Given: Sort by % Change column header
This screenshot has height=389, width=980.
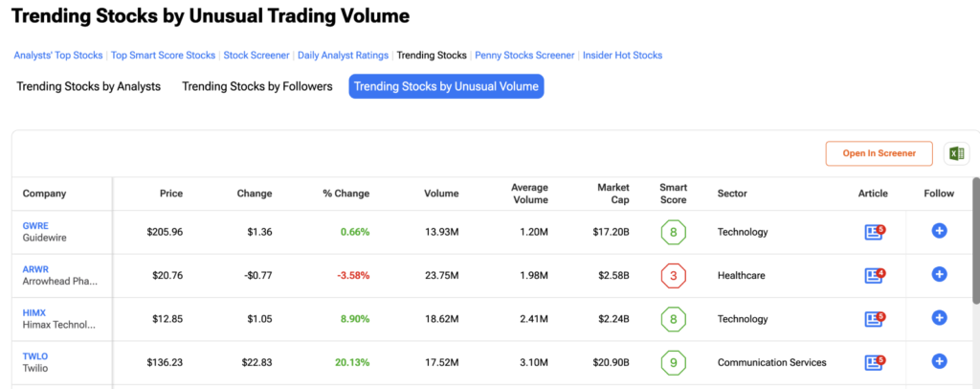Looking at the screenshot, I should (345, 194).
